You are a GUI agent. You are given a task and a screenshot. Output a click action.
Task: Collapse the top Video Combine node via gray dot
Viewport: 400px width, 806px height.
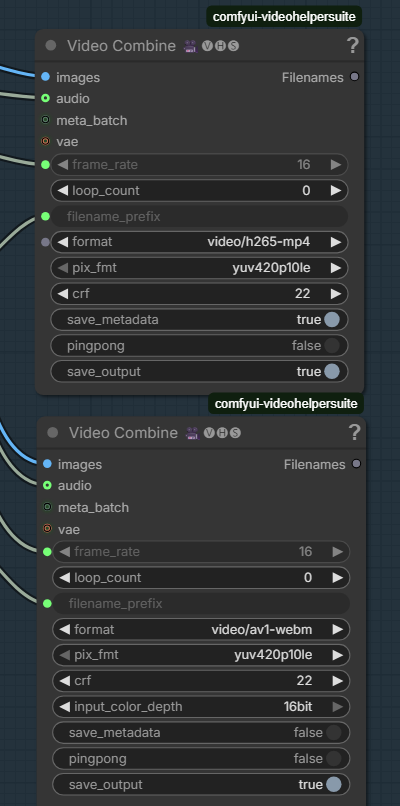[51, 45]
